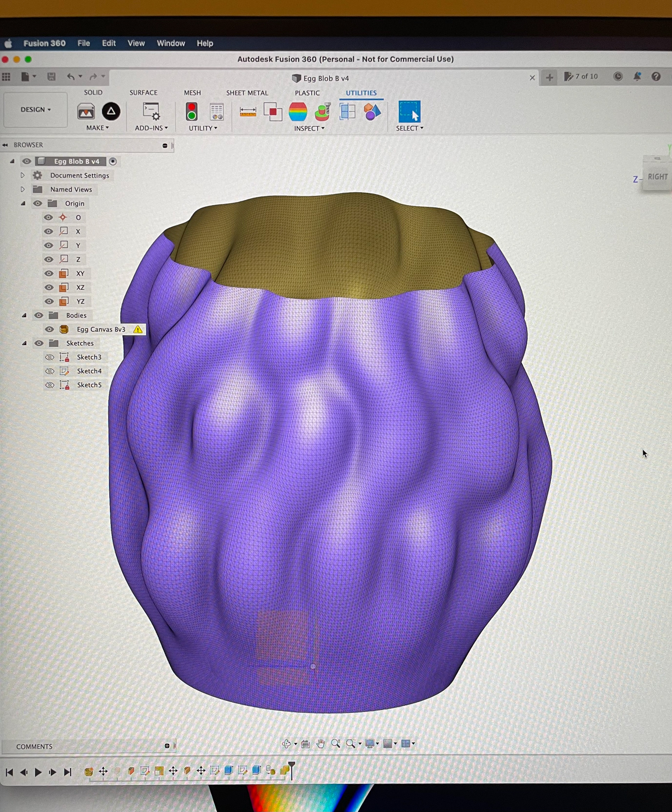Switch to the MESH tab

[192, 93]
